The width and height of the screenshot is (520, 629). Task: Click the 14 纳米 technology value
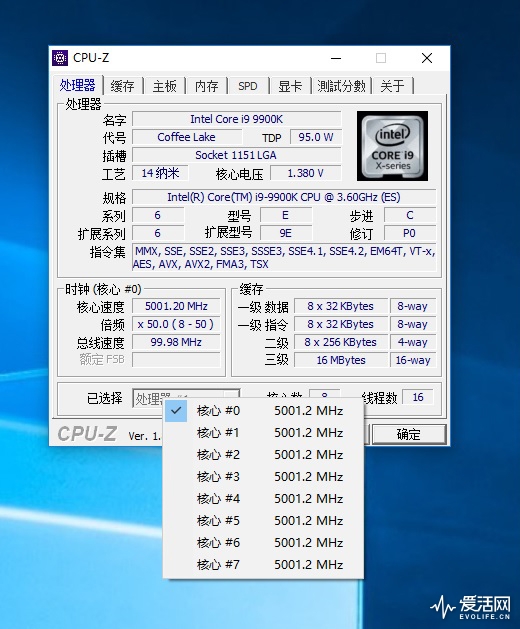tap(160, 173)
